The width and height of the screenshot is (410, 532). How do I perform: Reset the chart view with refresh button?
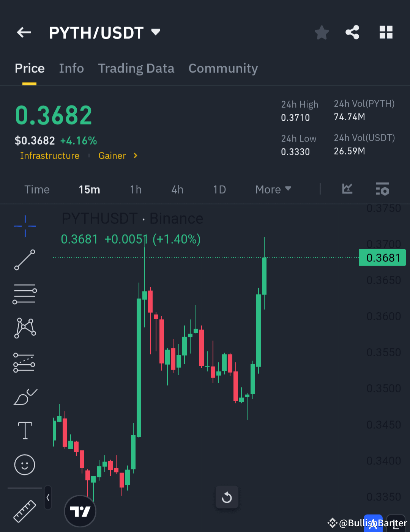point(227,497)
